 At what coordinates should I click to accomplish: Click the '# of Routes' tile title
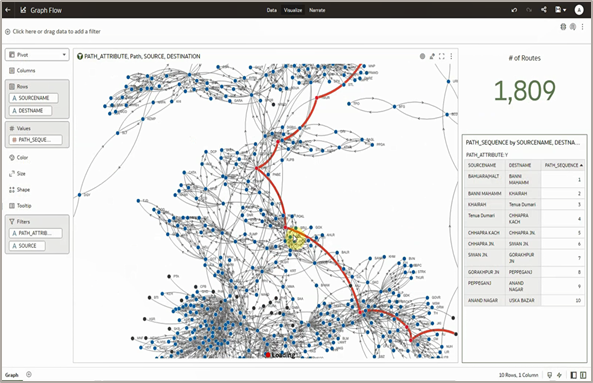pyautogui.click(x=525, y=58)
